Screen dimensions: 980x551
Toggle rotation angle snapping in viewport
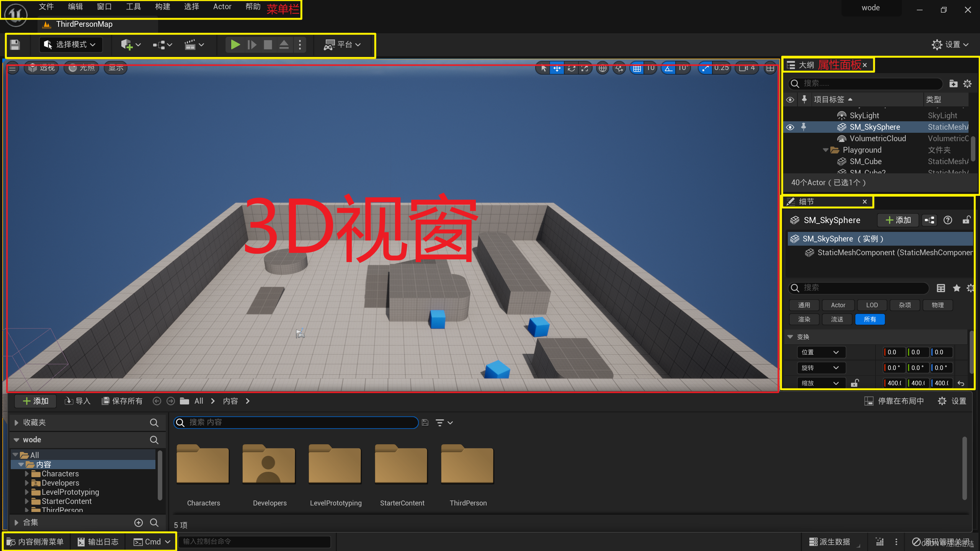[668, 68]
